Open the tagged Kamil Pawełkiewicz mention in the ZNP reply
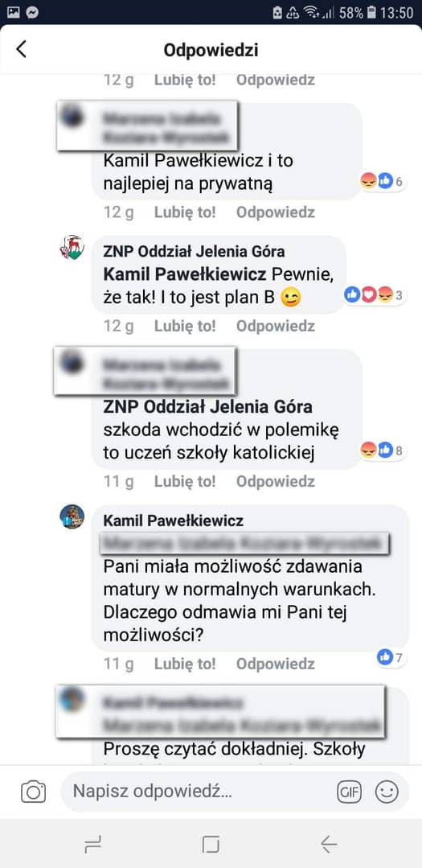Image resolution: width=422 pixels, height=868 pixels. pyautogui.click(x=185, y=274)
